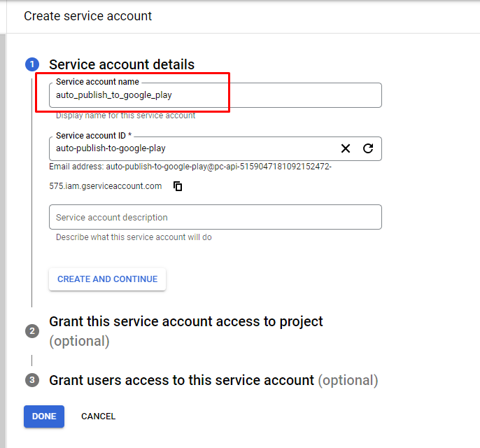
Task: Expand "Grant users access to this service account"
Action: pos(182,381)
